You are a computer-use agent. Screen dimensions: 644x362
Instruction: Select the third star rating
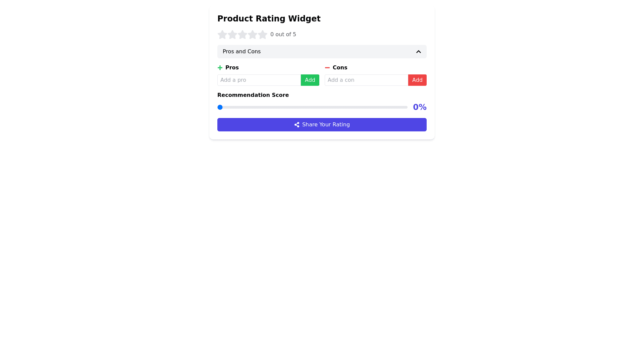click(x=242, y=35)
